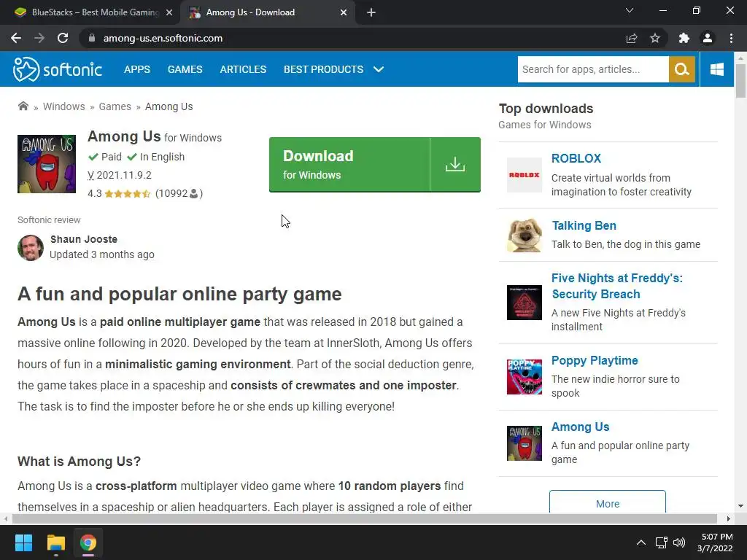Open the APPS menu item
Viewport: 747px width, 560px height.
click(x=137, y=69)
